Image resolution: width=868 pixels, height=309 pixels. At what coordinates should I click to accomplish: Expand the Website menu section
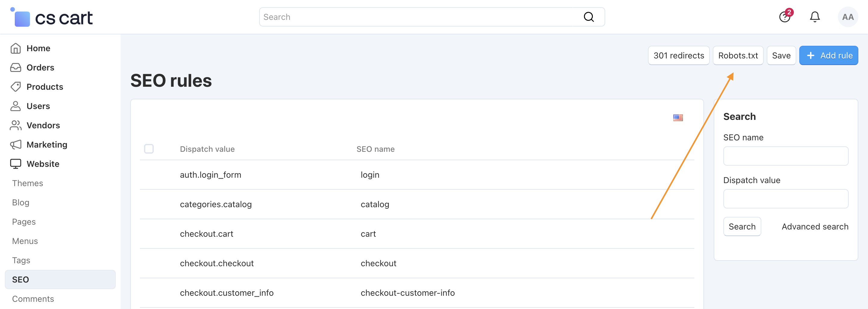coord(43,164)
